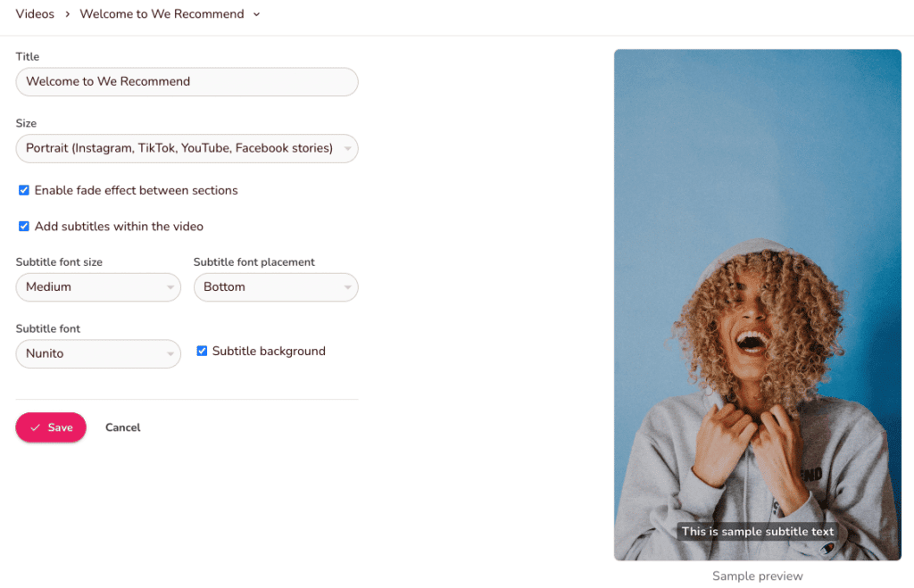Image resolution: width=914 pixels, height=588 pixels.
Task: Click the Size field label
Action: (26, 123)
